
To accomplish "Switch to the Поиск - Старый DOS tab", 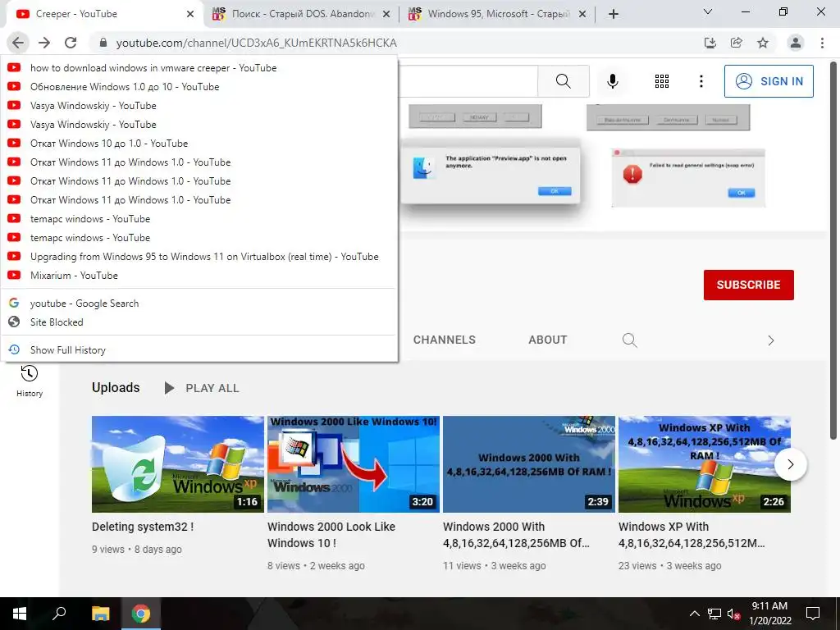I will (x=302, y=14).
